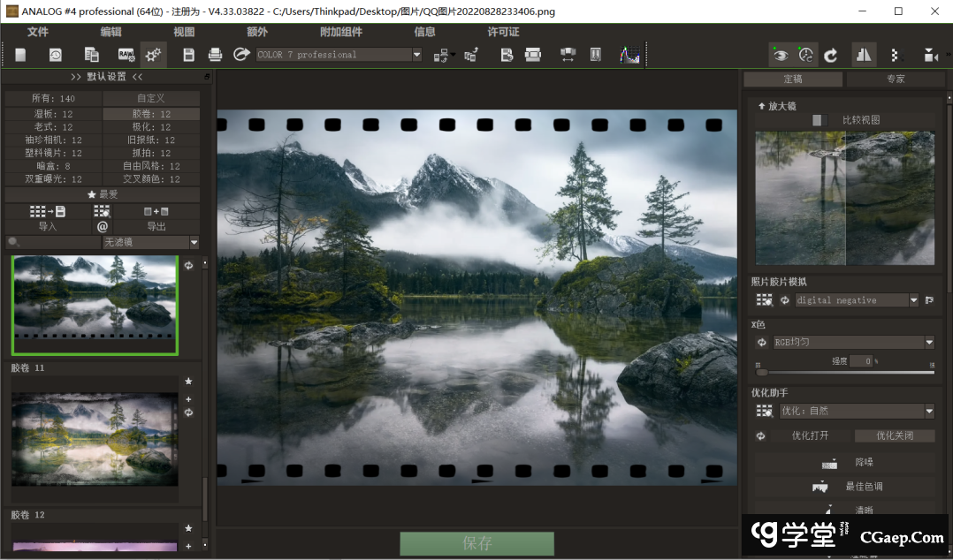Image resolution: width=953 pixels, height=560 pixels.
Task: Switch to the 专家 tab
Action: click(896, 79)
